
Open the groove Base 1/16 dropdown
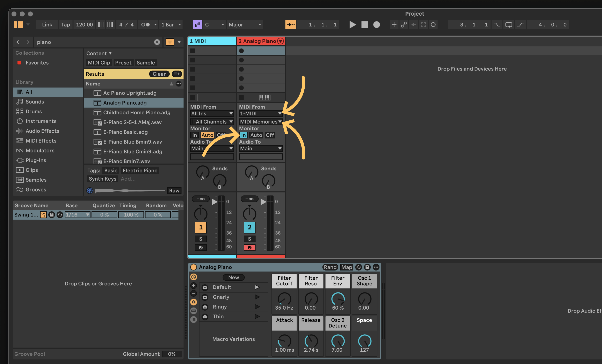point(78,215)
